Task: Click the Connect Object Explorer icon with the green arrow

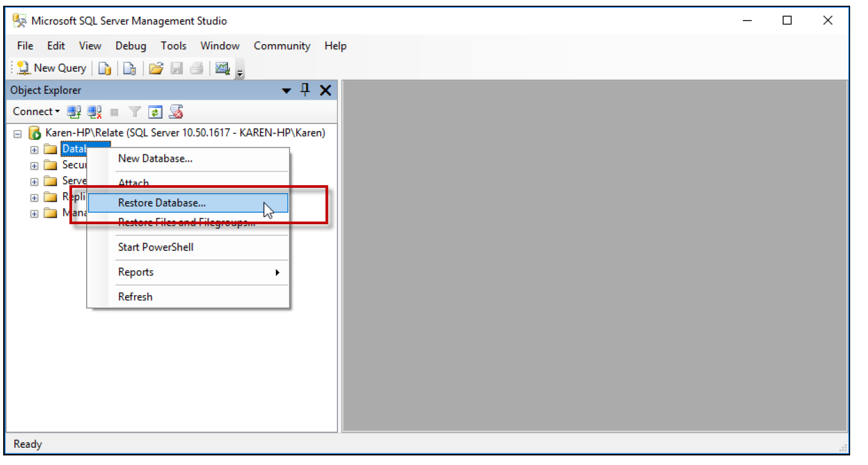Action: (74, 112)
